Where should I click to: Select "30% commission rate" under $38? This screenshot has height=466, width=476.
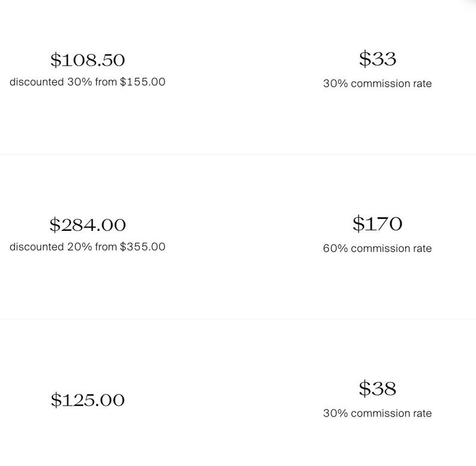pyautogui.click(x=377, y=414)
